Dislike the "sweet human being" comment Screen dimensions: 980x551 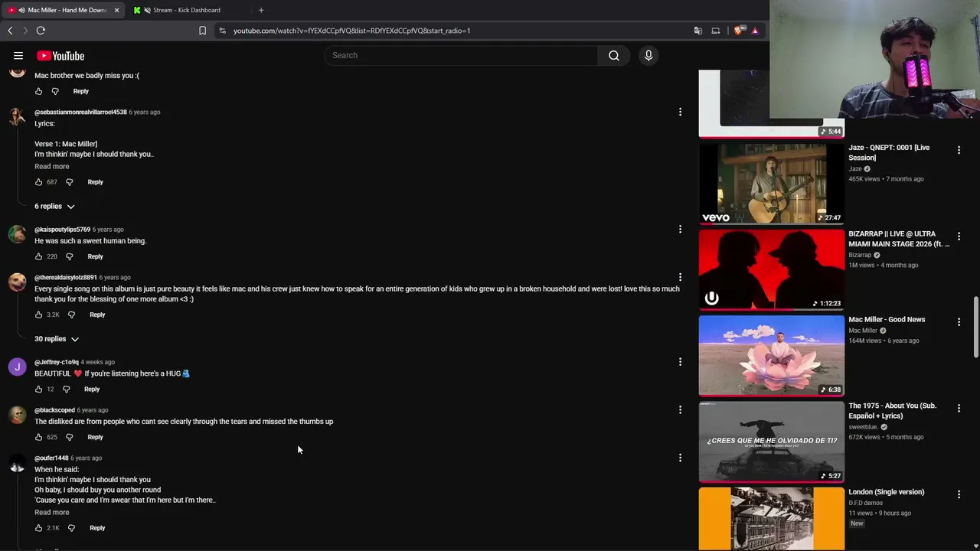tap(69, 256)
